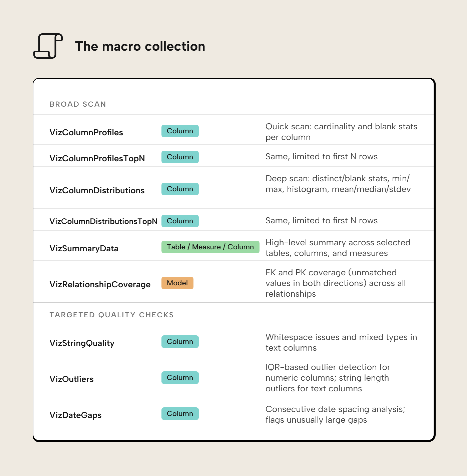The image size is (467, 476).
Task: Click the Column badge next to VizStringQuality
Action: [180, 341]
